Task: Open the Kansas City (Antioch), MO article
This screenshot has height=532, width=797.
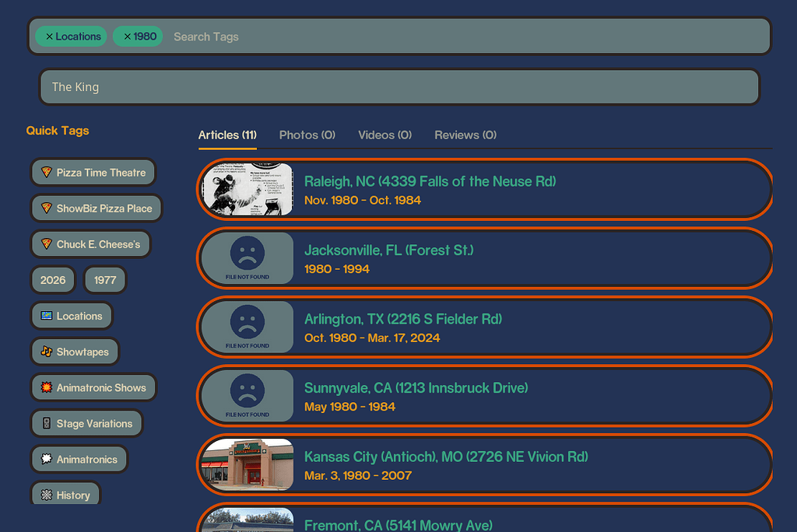Action: tap(446, 457)
